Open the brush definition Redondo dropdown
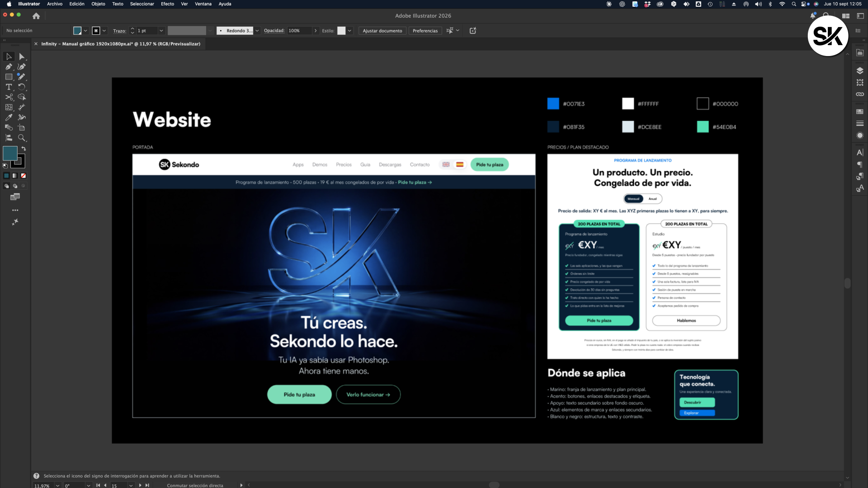Viewport: 868px width, 488px height. coord(257,31)
